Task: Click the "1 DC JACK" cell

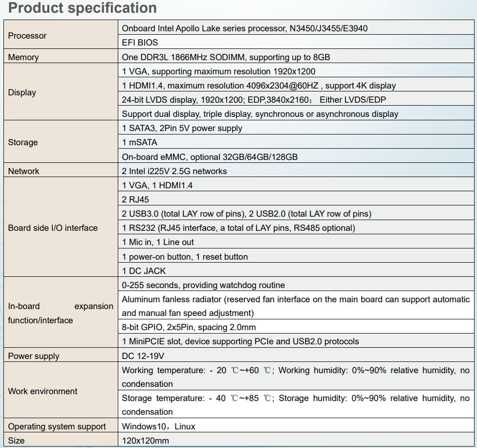Action: (x=144, y=271)
